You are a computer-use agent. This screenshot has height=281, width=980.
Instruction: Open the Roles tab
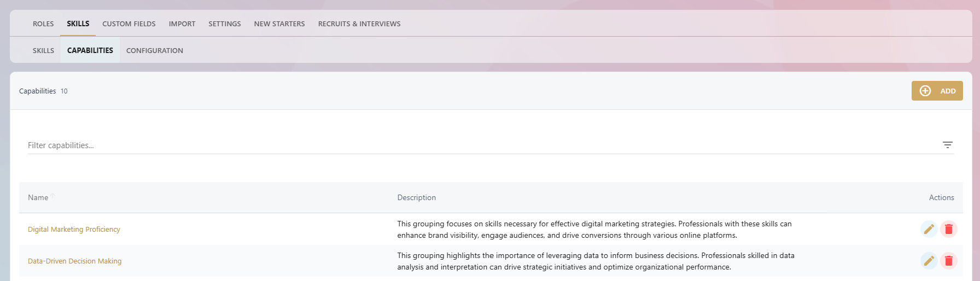[x=43, y=24]
